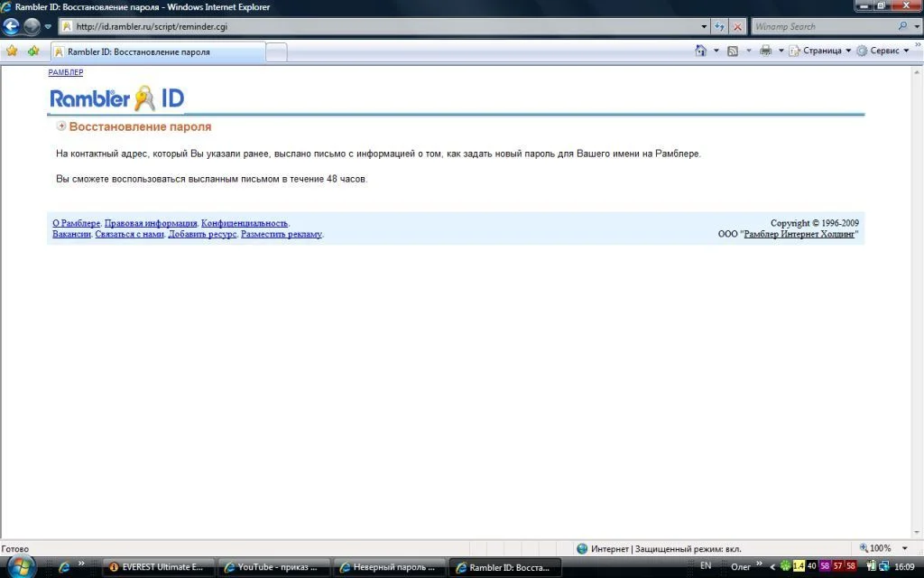
Task: Click the Интернет security zone globe icon
Action: (x=582, y=548)
